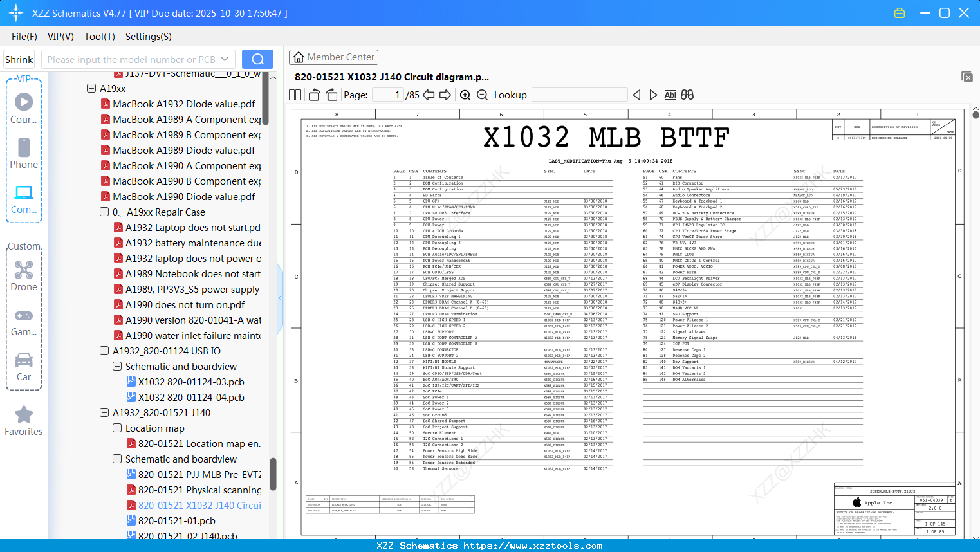This screenshot has height=552, width=980.
Task: Click the Shrink button
Action: 19,59
